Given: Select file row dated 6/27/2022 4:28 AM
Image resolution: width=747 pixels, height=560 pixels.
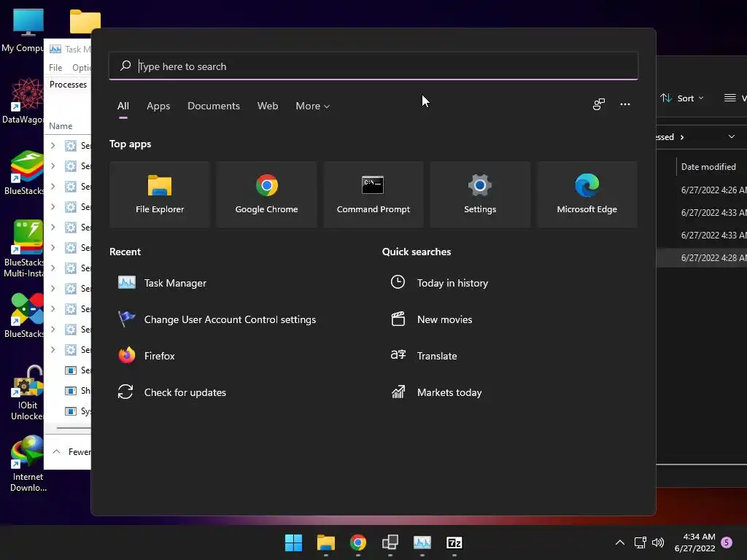Looking at the screenshot, I should [x=702, y=257].
